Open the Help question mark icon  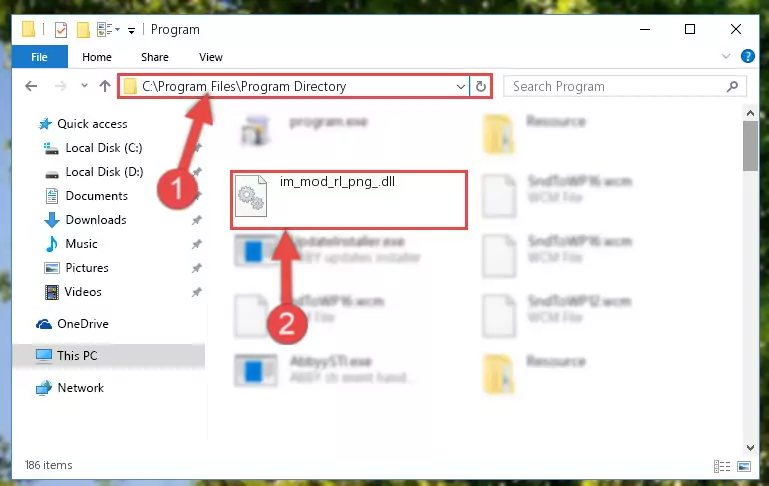(x=747, y=56)
